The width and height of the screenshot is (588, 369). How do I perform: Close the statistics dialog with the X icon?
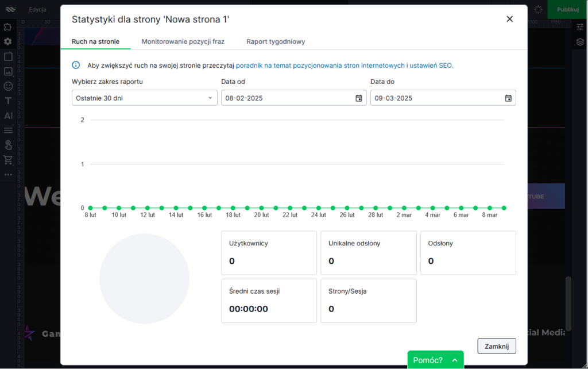pyautogui.click(x=509, y=19)
